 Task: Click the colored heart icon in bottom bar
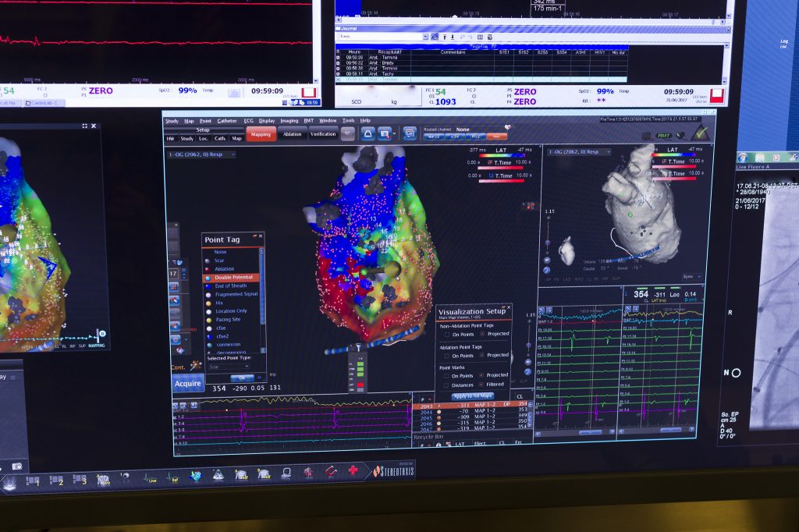pyautogui.click(x=196, y=477)
